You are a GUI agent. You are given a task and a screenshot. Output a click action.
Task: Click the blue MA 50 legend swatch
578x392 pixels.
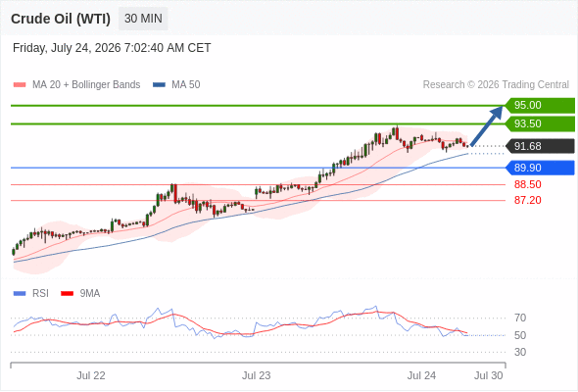159,85
